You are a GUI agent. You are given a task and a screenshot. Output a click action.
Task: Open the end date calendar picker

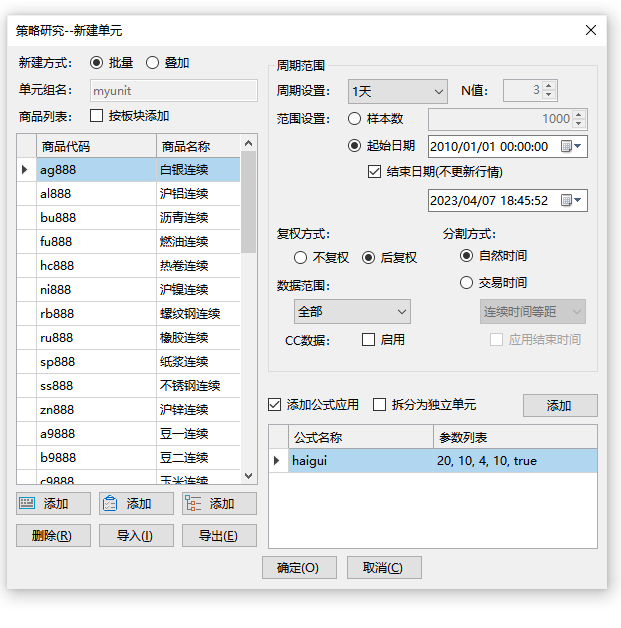[573, 200]
